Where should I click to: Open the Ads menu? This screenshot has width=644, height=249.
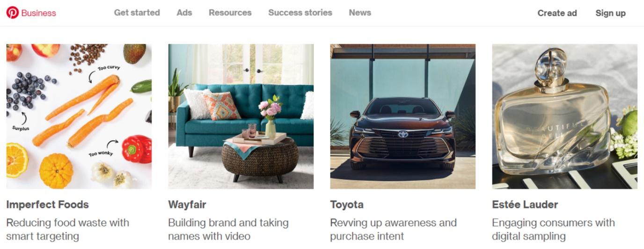(184, 13)
